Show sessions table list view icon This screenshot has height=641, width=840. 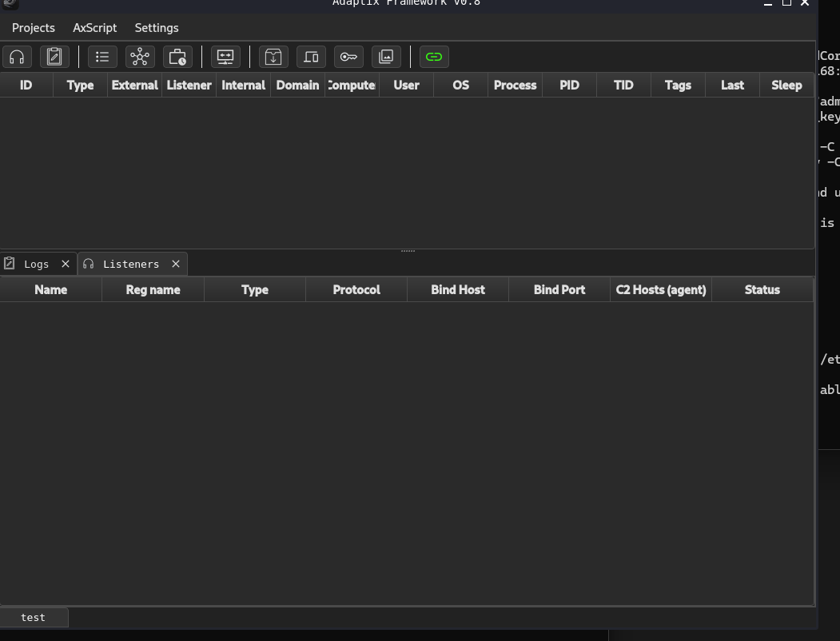(x=102, y=57)
